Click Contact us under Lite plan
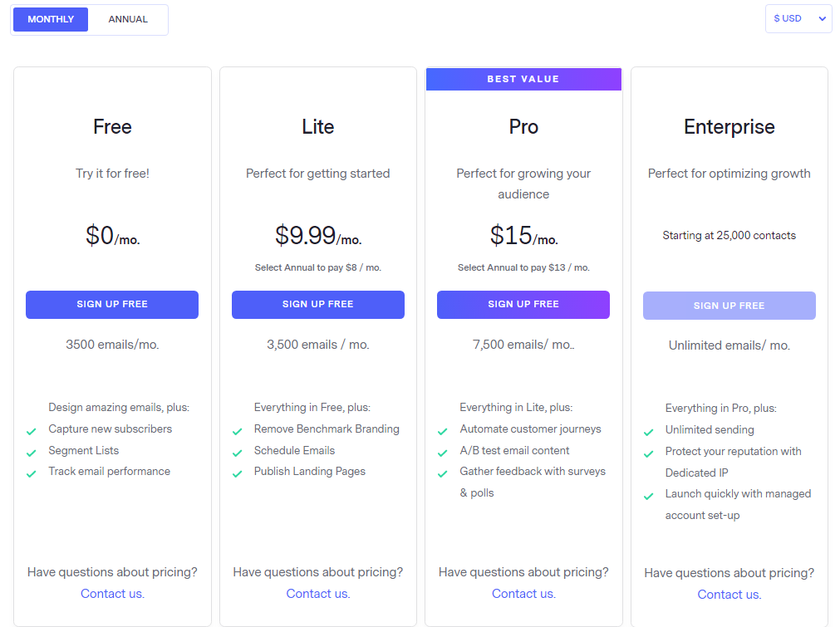840x627 pixels. pos(318,594)
